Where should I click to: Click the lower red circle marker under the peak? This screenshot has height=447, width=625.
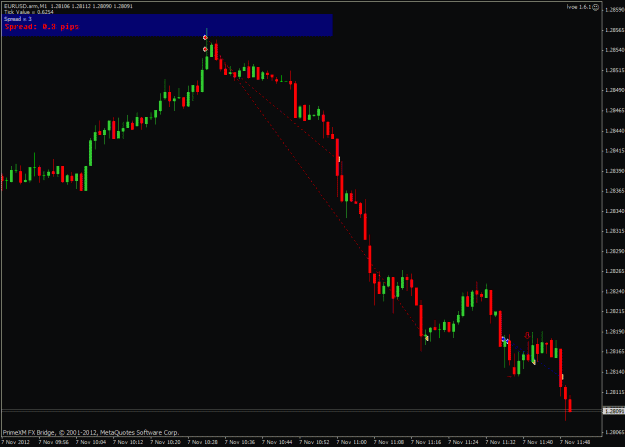tap(205, 49)
